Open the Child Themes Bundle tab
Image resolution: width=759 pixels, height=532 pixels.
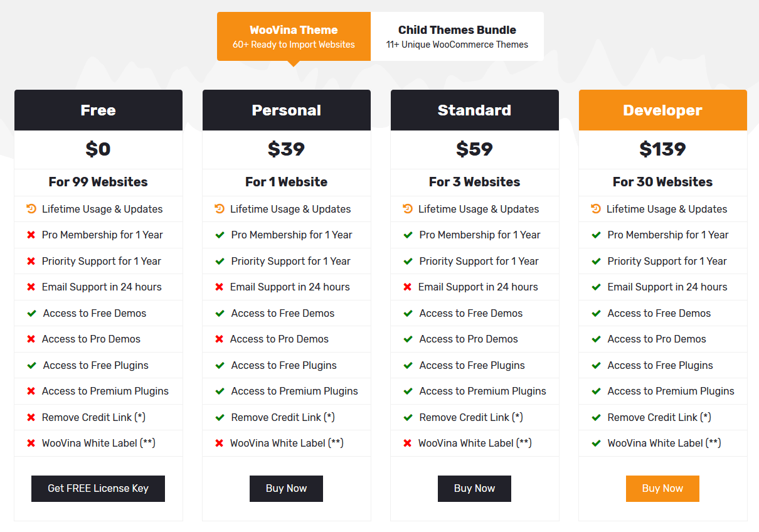click(457, 36)
